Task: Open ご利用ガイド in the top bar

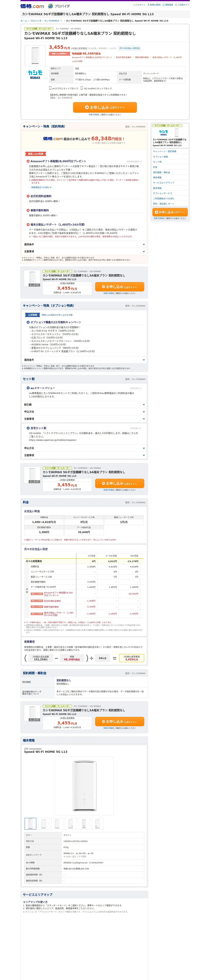Action: point(182,5)
